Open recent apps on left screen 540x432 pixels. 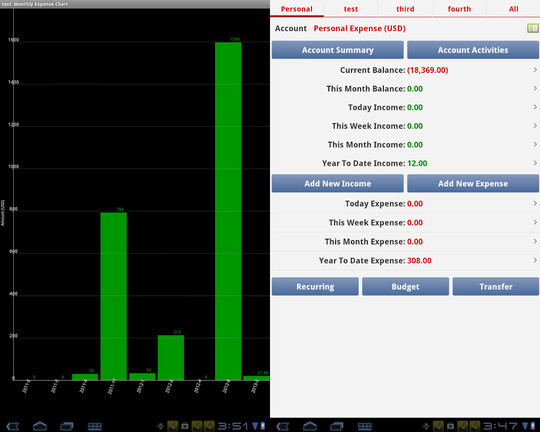66,426
